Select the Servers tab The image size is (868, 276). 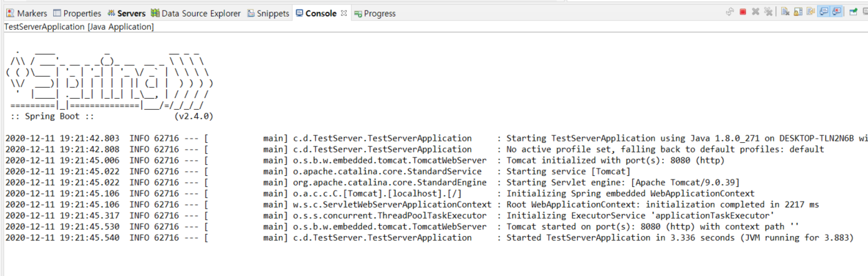125,13
